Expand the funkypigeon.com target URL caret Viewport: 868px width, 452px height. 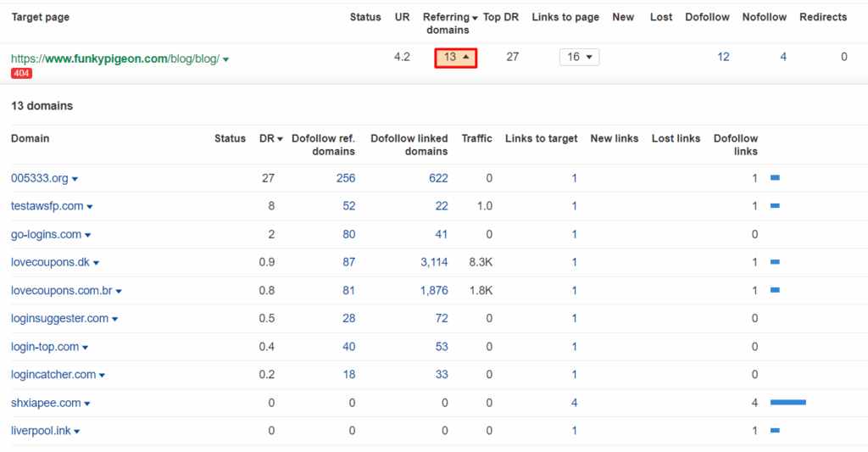point(225,59)
